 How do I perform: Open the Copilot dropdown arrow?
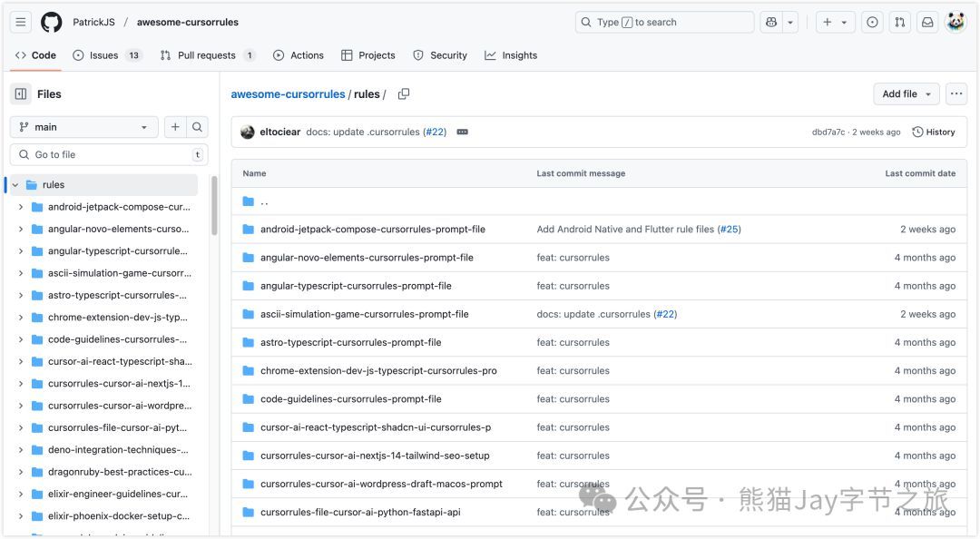pos(790,22)
